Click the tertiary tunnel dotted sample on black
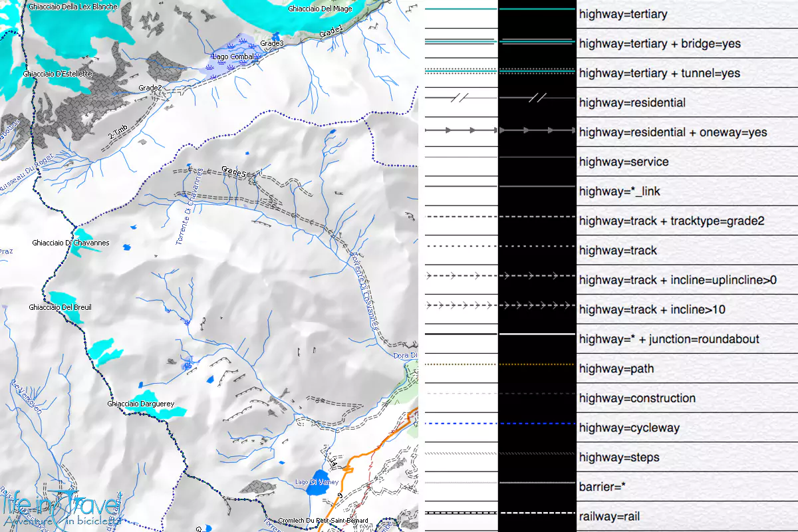The width and height of the screenshot is (798, 532). [537, 70]
